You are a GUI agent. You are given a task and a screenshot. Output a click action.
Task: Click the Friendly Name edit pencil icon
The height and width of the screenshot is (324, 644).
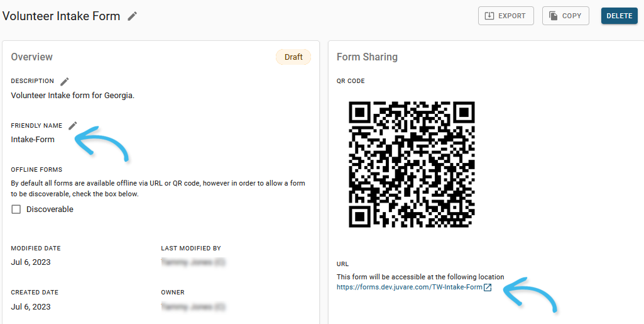pyautogui.click(x=73, y=126)
